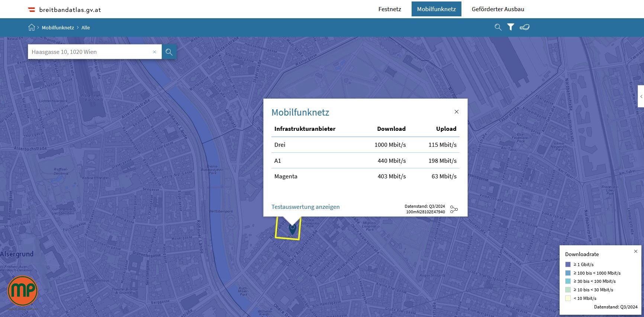Close the Downloadrate legend panel
Screen dimensions: 644x317
click(636, 252)
